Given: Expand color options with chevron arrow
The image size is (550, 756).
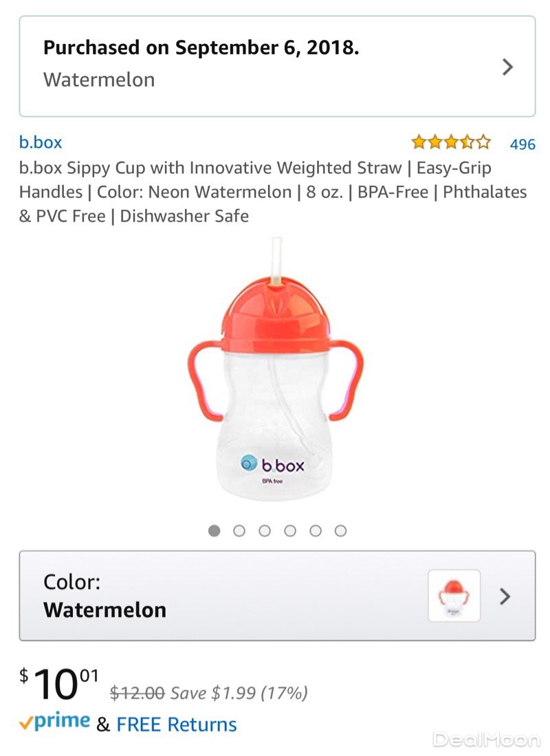Looking at the screenshot, I should (505, 596).
